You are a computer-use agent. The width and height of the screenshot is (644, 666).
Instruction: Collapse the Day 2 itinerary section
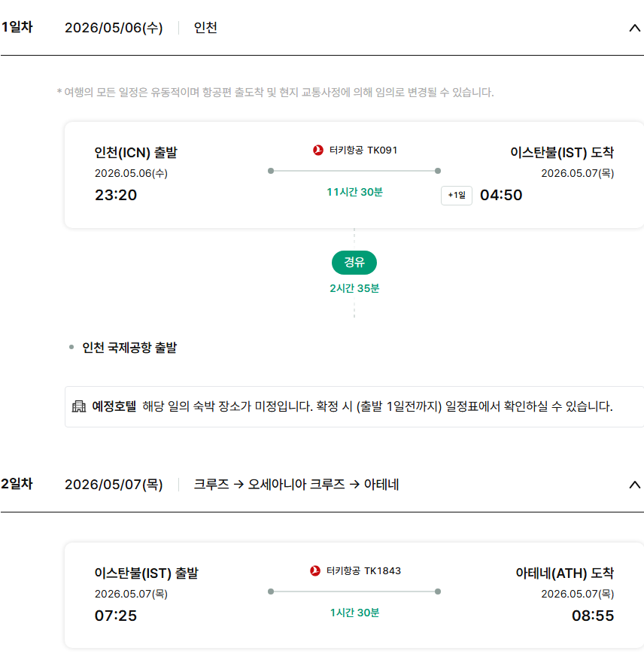point(633,485)
